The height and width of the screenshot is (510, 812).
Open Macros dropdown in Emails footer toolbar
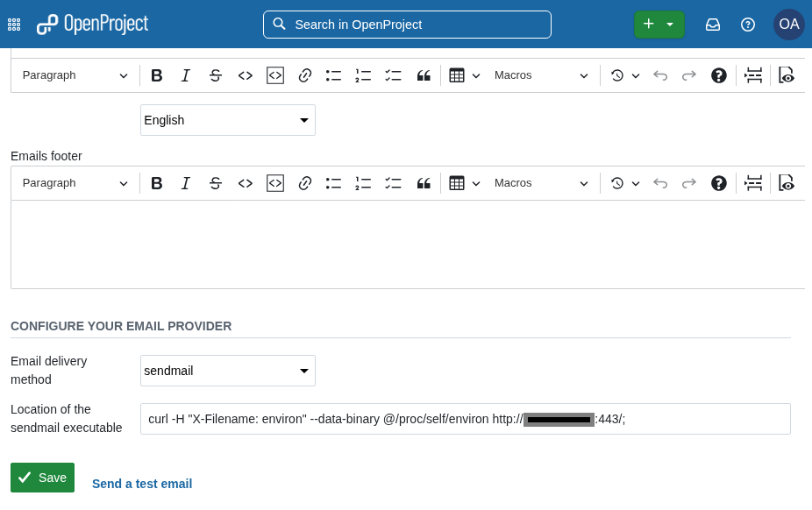(541, 183)
